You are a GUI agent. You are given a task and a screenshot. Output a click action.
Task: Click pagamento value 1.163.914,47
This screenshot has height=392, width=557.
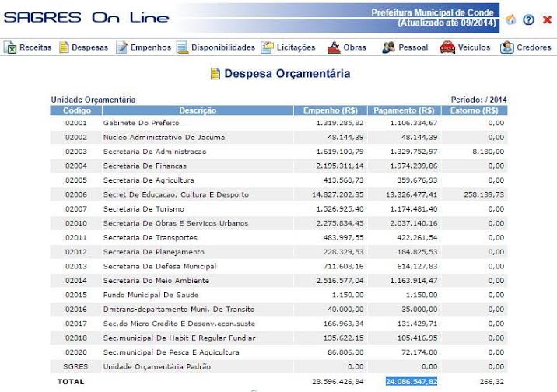coord(414,281)
